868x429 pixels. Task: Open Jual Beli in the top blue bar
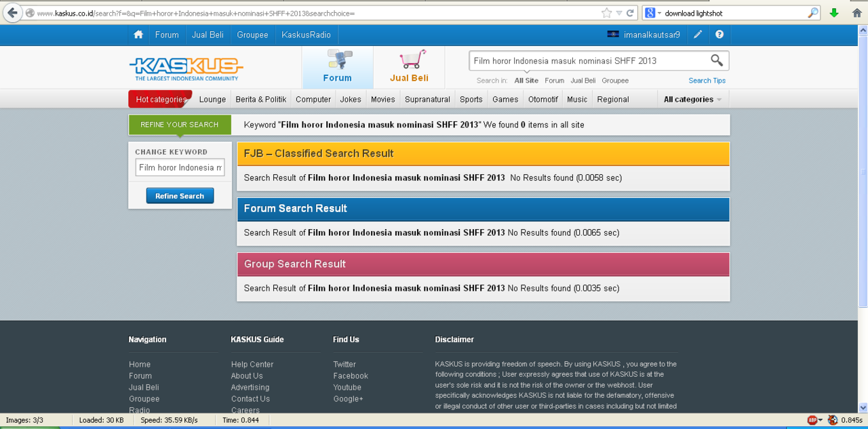coord(208,35)
